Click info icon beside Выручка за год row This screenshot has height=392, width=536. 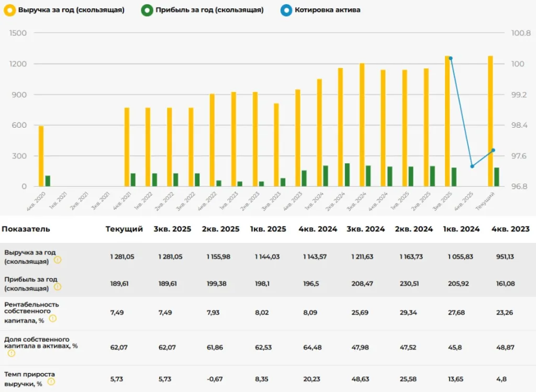click(x=58, y=260)
